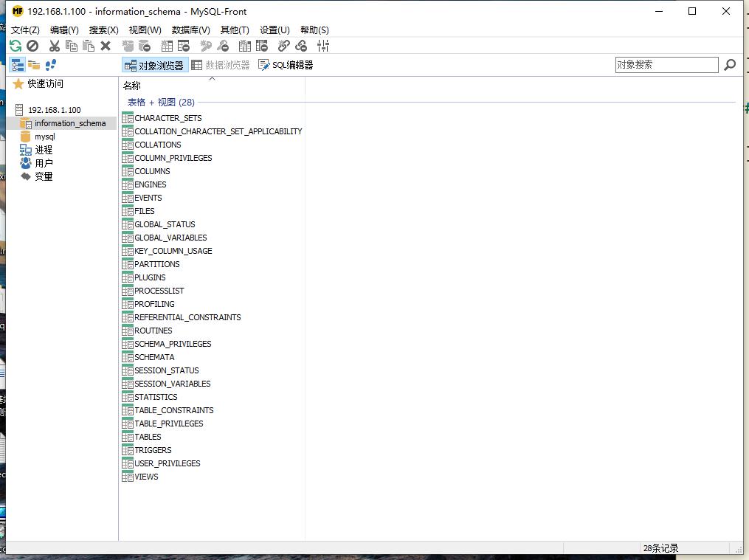
Task: Click the green refresh icon
Action: [x=15, y=46]
